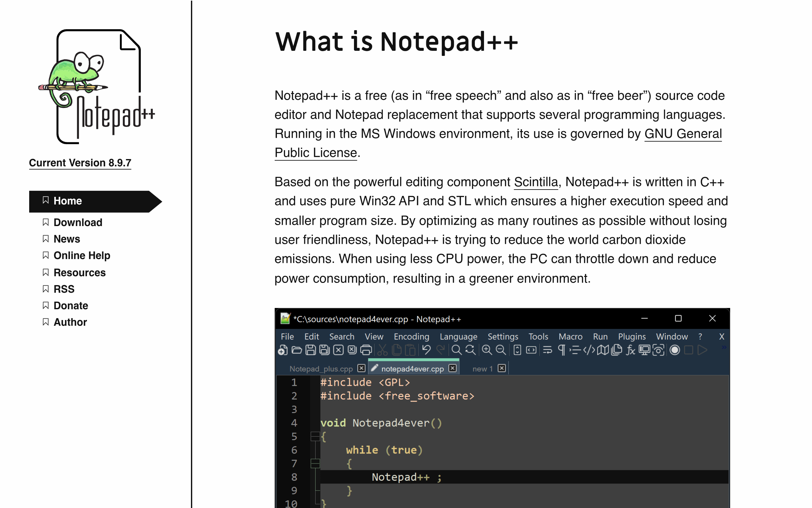Click the Playback Macro triangle icon
This screenshot has height=508, width=812.
(x=702, y=350)
